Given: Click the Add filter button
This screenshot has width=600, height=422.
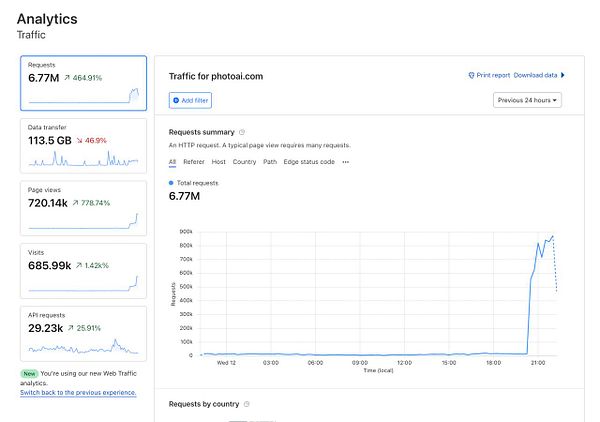Looking at the screenshot, I should (190, 101).
